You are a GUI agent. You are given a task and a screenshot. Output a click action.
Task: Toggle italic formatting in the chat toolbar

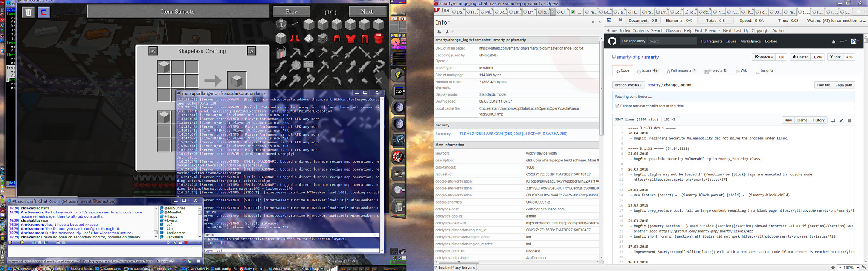[x=40, y=243]
